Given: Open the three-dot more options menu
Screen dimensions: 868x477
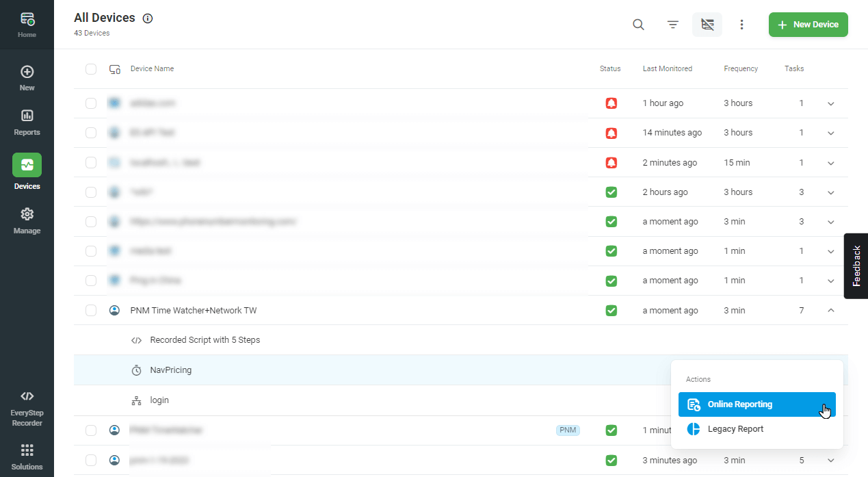Looking at the screenshot, I should point(741,25).
